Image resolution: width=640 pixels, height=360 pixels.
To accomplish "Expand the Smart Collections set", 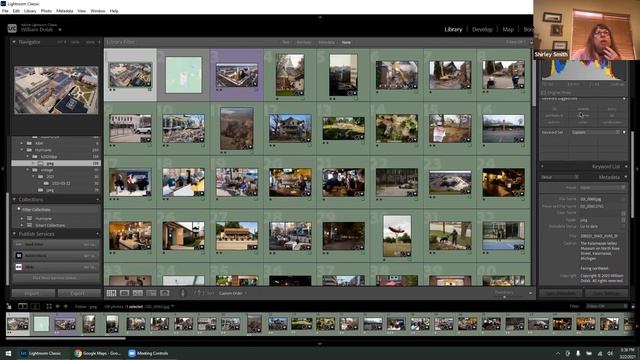I will coord(22,225).
